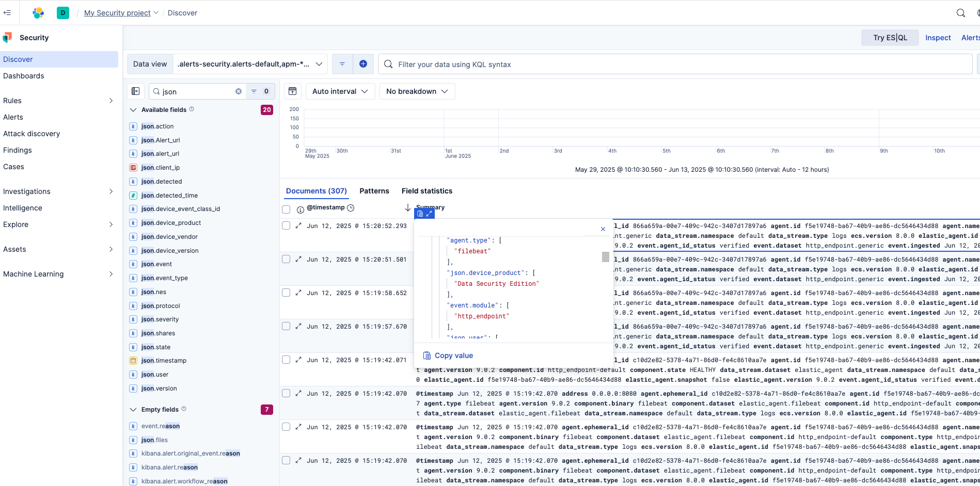Select the row at 15:19:57.670
This screenshot has height=486, width=980.
click(x=286, y=326)
